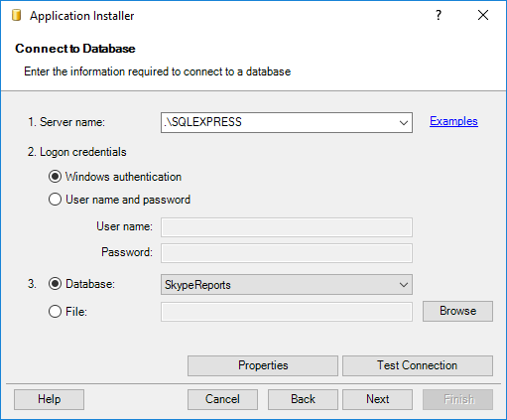
Task: Click into the Server name text box
Action: pos(279,122)
